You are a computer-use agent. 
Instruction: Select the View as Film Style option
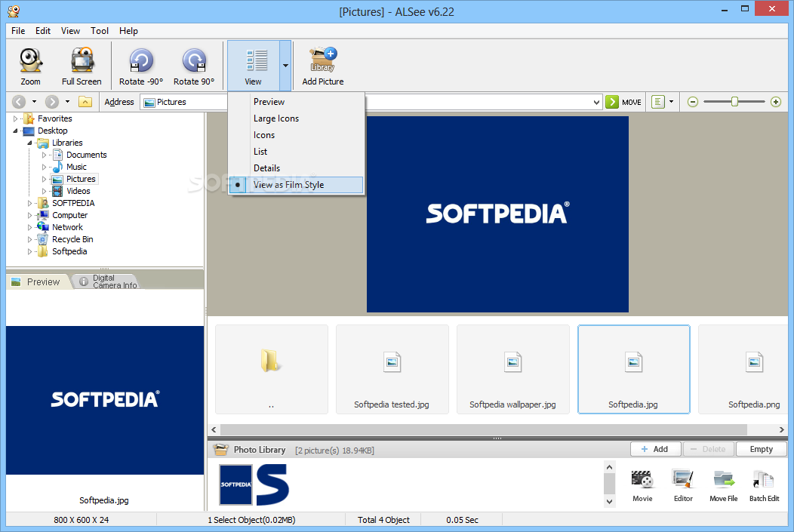(296, 185)
